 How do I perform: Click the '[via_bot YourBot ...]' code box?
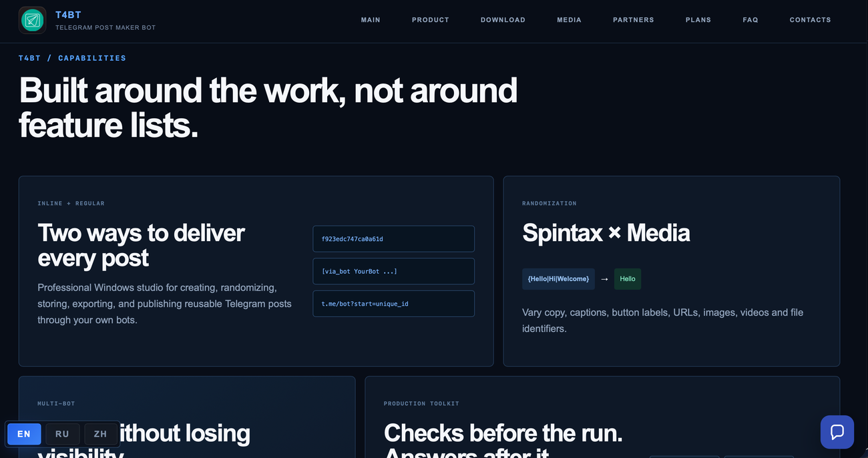coord(393,271)
